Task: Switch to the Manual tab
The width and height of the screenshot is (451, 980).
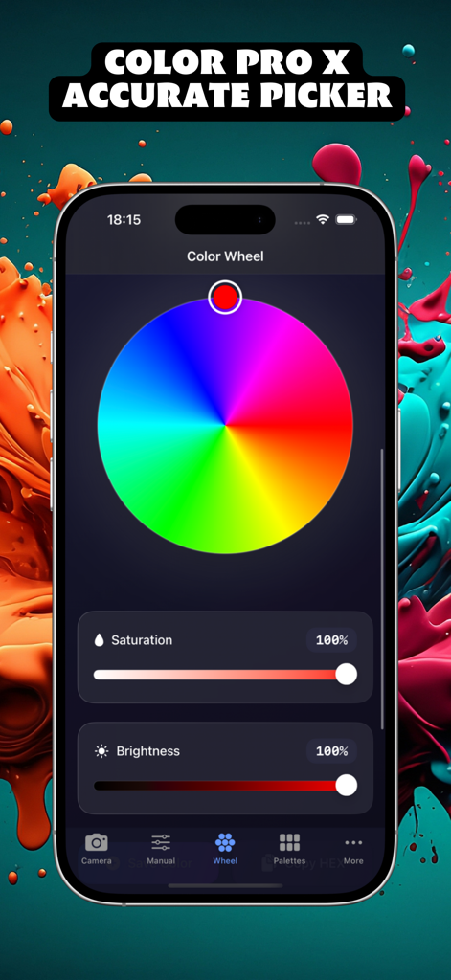Action: 161,849
